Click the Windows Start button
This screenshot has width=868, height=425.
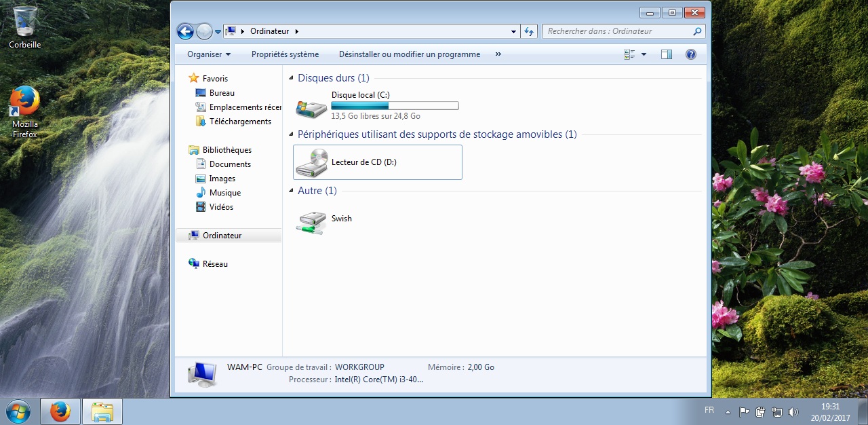pyautogui.click(x=18, y=411)
